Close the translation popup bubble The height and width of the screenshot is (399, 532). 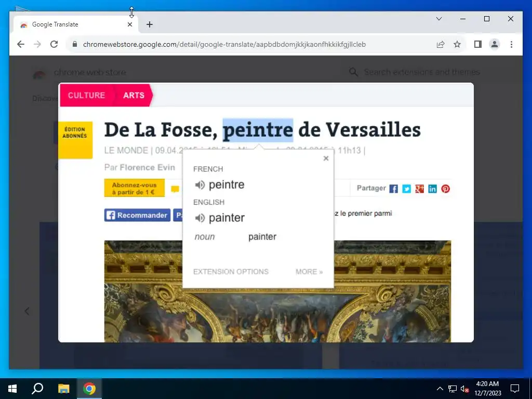(326, 158)
